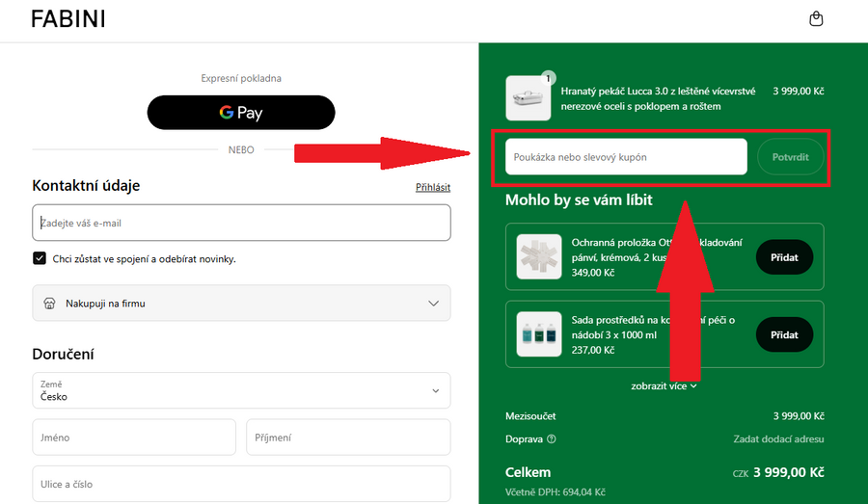Uncheck the newsletter subscription checkbox

40,258
